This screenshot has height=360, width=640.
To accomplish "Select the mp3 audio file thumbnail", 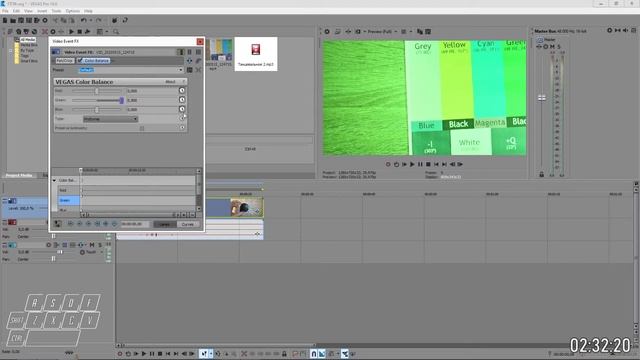I will coord(256,54).
